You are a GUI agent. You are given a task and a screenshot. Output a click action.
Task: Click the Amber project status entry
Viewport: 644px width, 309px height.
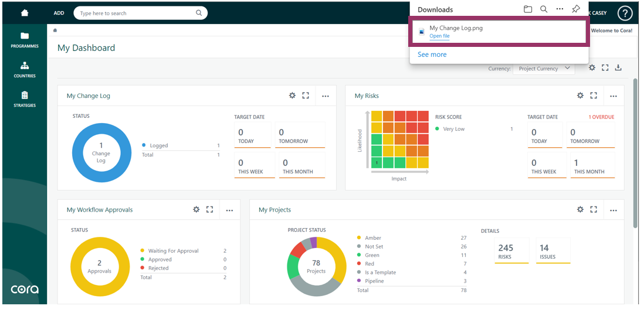click(412, 237)
